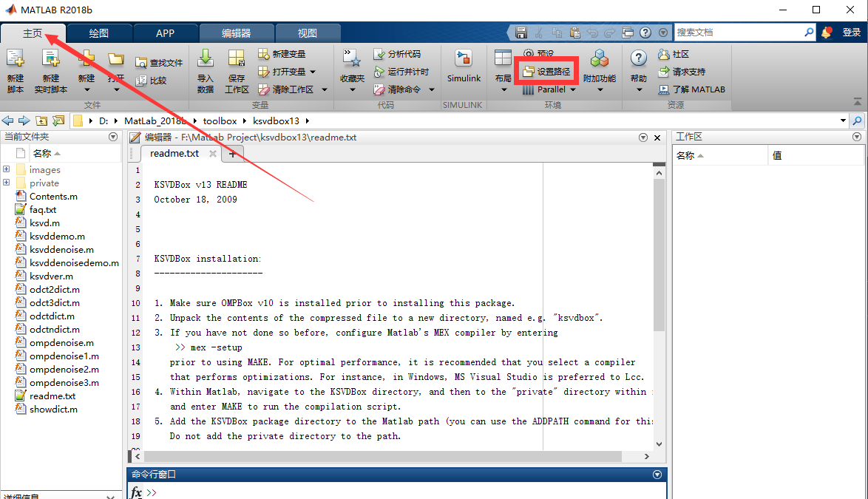Open the 工作区 panel actions menu
The image size is (868, 499).
click(857, 137)
